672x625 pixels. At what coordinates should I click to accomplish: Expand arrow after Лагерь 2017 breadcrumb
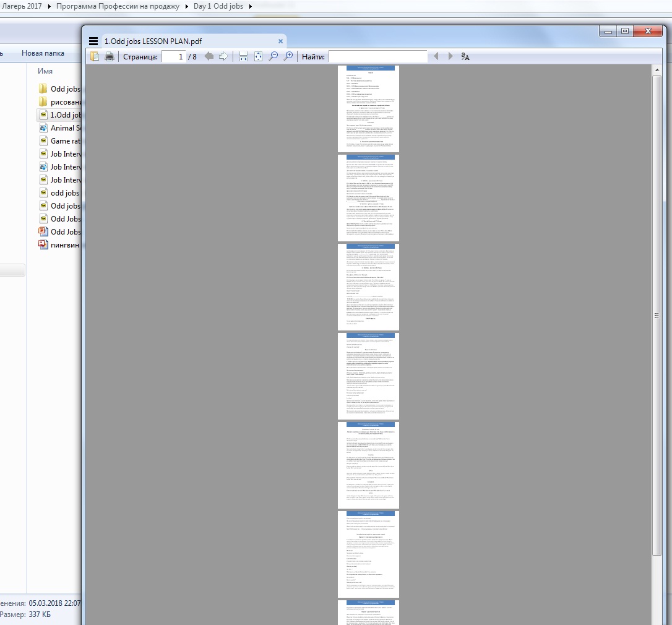pyautogui.click(x=50, y=6)
